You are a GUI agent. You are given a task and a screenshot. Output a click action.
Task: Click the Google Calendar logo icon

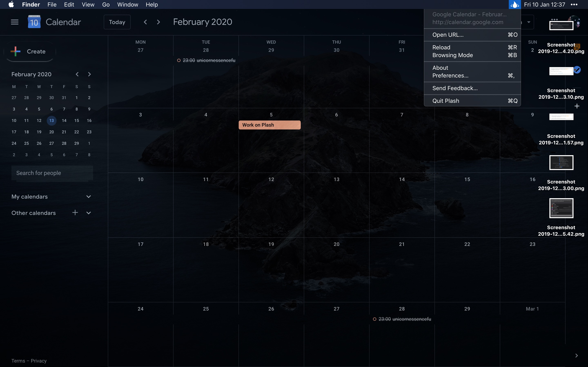point(34,22)
